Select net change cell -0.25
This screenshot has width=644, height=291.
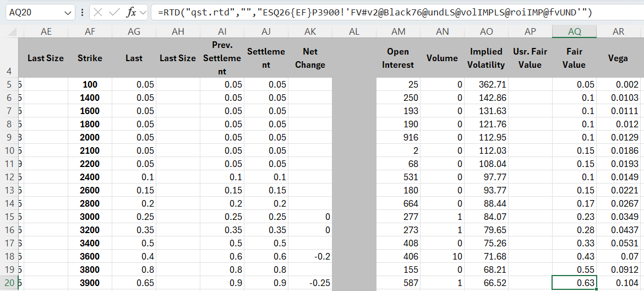pos(310,283)
